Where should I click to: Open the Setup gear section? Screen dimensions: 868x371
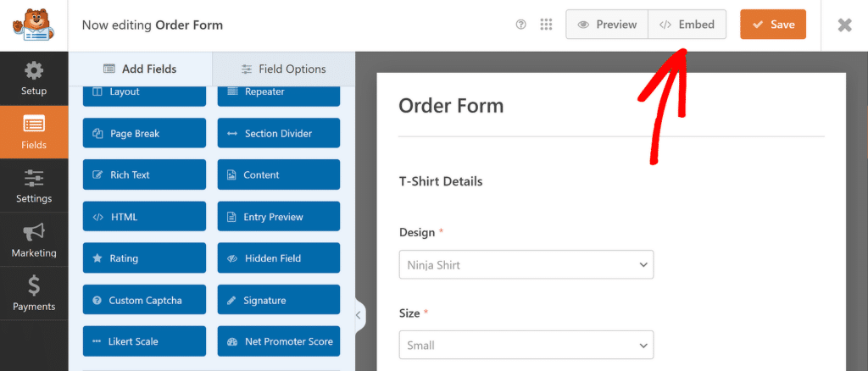(34, 79)
